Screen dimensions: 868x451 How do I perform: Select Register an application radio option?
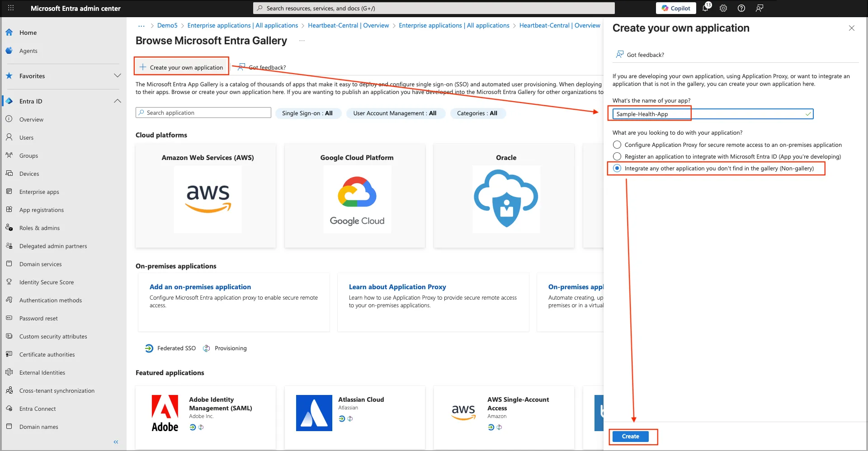click(x=617, y=157)
